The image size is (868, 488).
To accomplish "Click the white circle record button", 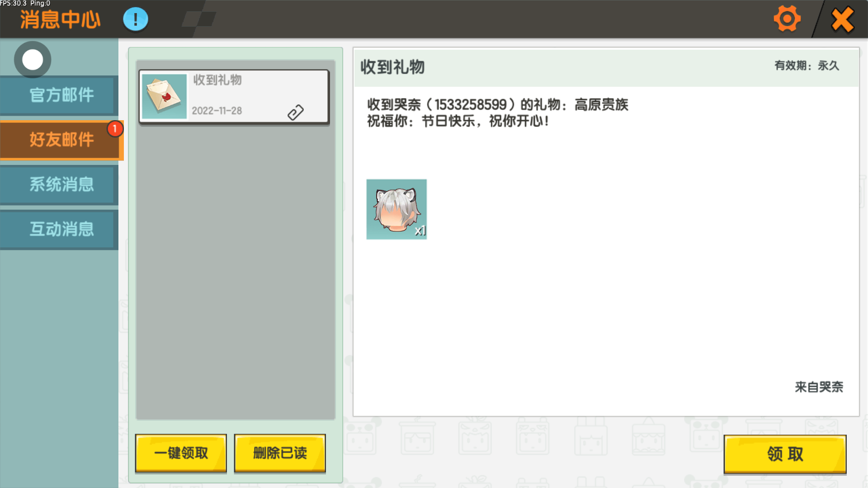I will point(33,60).
